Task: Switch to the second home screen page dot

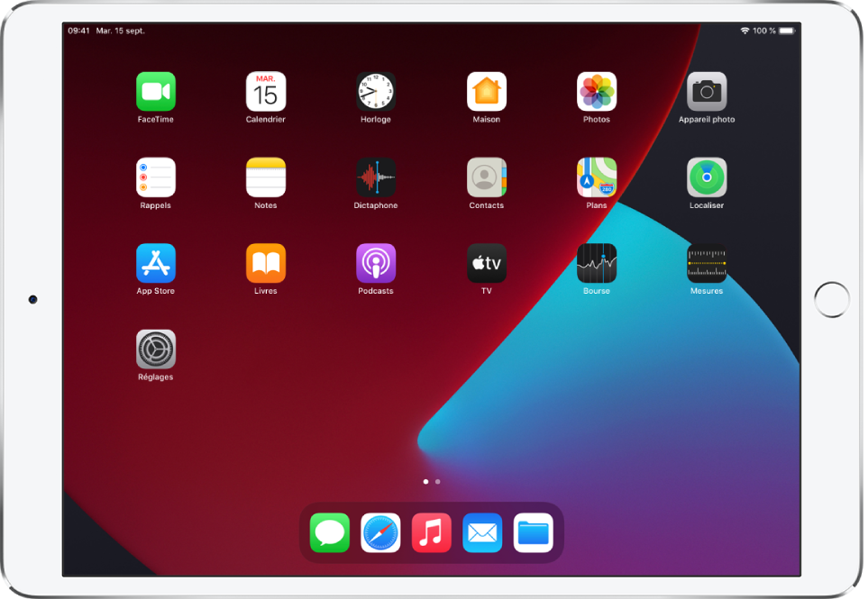Action: tap(438, 482)
